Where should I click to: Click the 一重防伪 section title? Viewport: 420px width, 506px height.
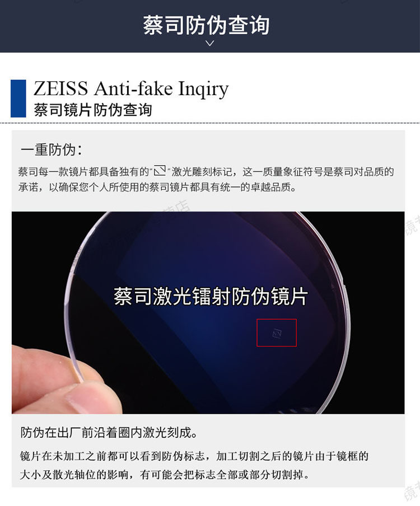click(x=52, y=150)
